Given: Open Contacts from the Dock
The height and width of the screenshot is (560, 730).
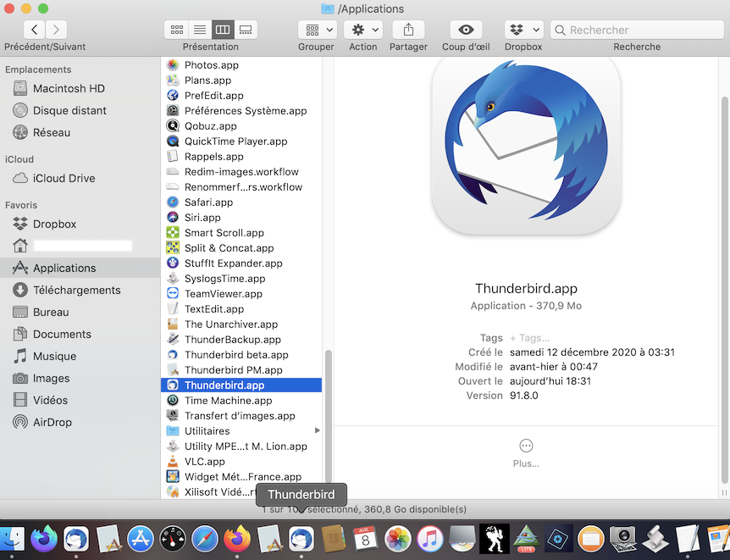Looking at the screenshot, I should [334, 539].
